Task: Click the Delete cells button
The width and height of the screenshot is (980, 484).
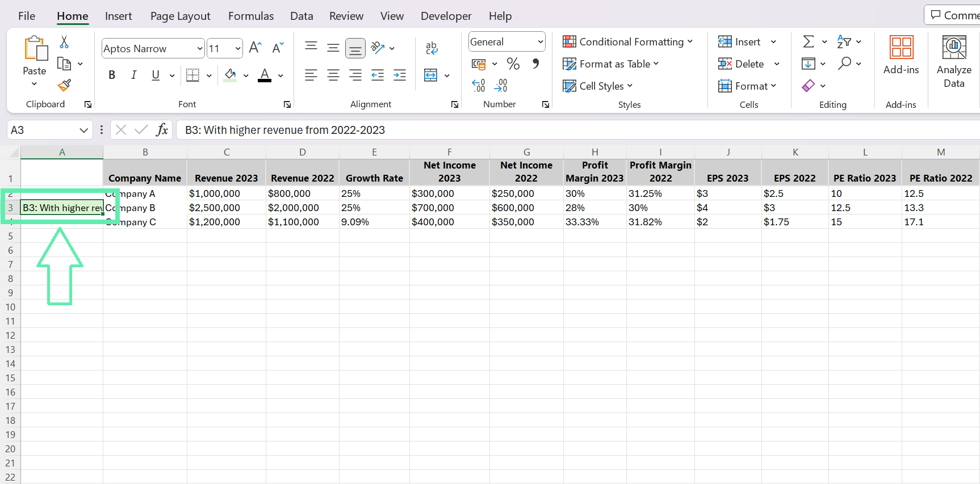Action: pyautogui.click(x=741, y=64)
